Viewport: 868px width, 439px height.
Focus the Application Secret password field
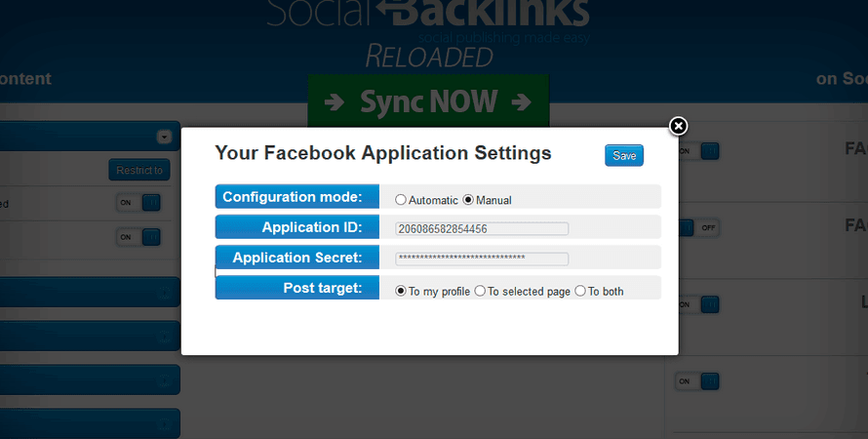(482, 259)
